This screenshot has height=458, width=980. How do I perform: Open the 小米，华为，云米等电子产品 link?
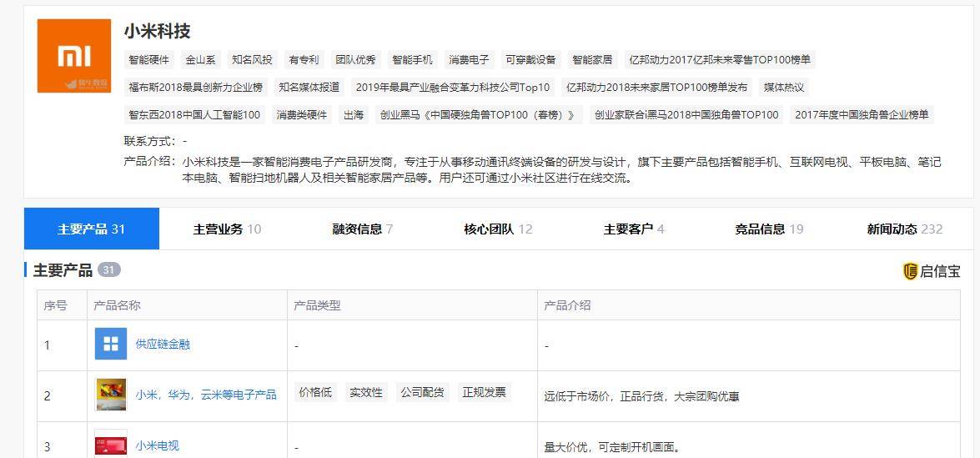[x=206, y=395]
